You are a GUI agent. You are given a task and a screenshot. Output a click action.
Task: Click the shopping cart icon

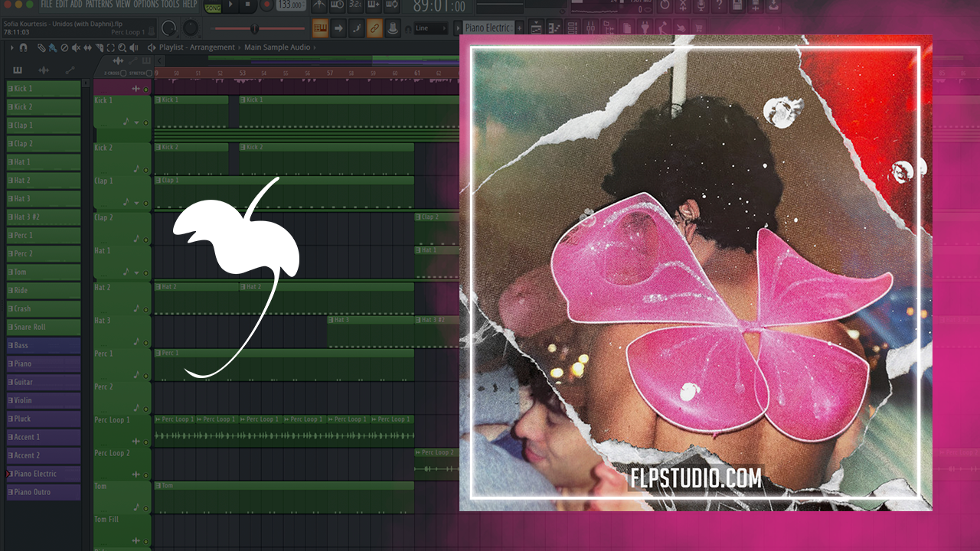pyautogui.click(x=698, y=28)
